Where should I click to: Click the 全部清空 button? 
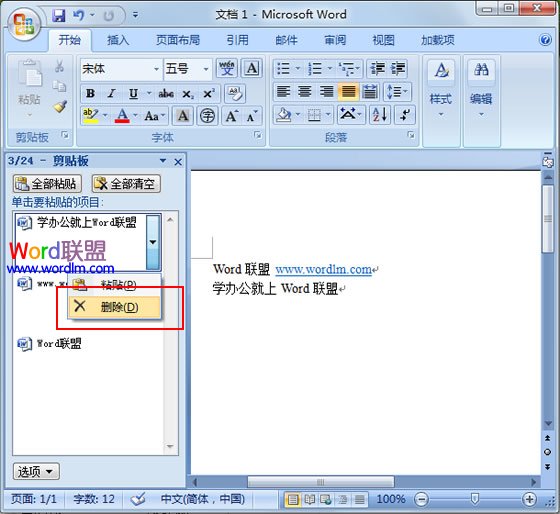tap(126, 184)
